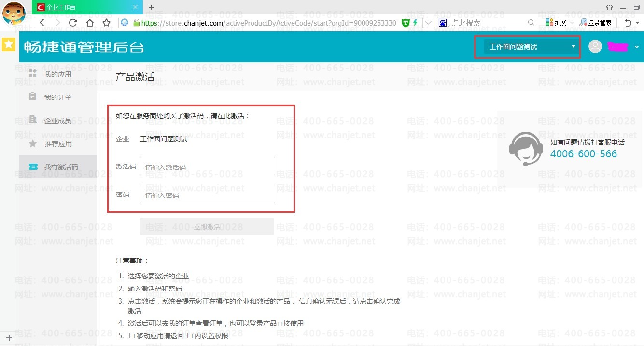Select 企业成员 in sidebar
This screenshot has width=644, height=346.
click(58, 121)
